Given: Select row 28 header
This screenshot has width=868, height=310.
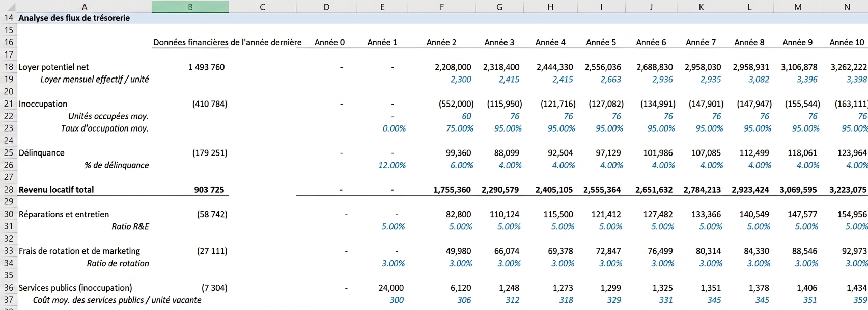Looking at the screenshot, I should click(8, 190).
